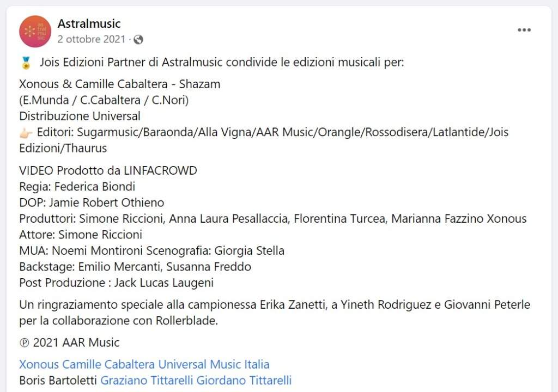Screen dimensions: 558x392
Task: Click the Post Produzione Jack Lucas Laugeni line
Action: tap(116, 283)
